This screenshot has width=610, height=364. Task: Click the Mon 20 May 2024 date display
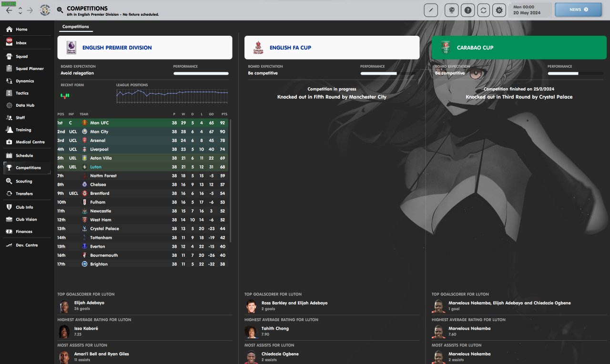coord(530,10)
